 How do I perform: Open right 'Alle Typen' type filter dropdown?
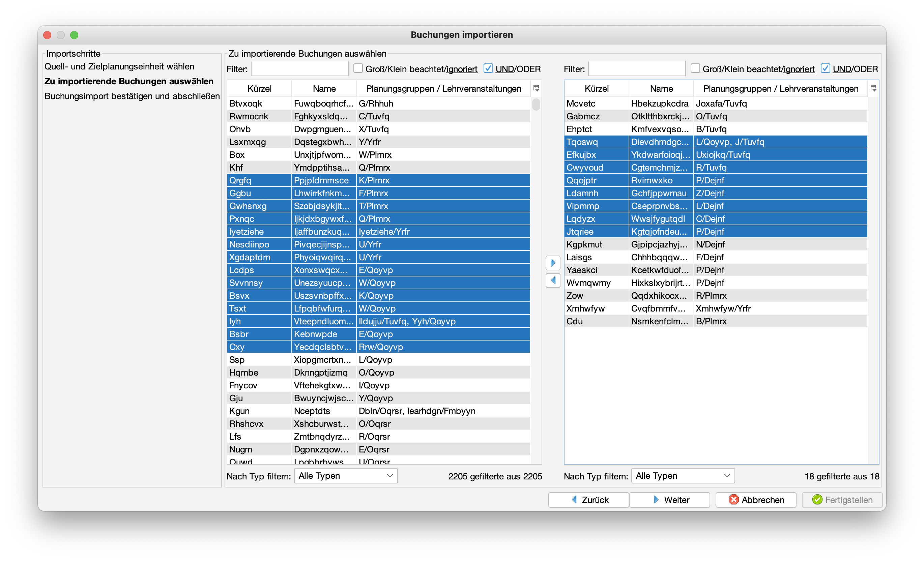[x=683, y=475]
